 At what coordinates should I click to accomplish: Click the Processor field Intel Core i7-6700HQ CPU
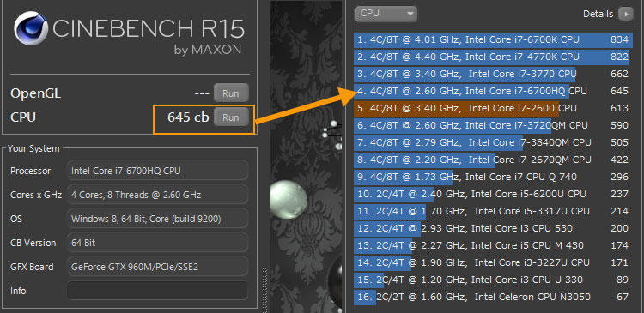157,171
